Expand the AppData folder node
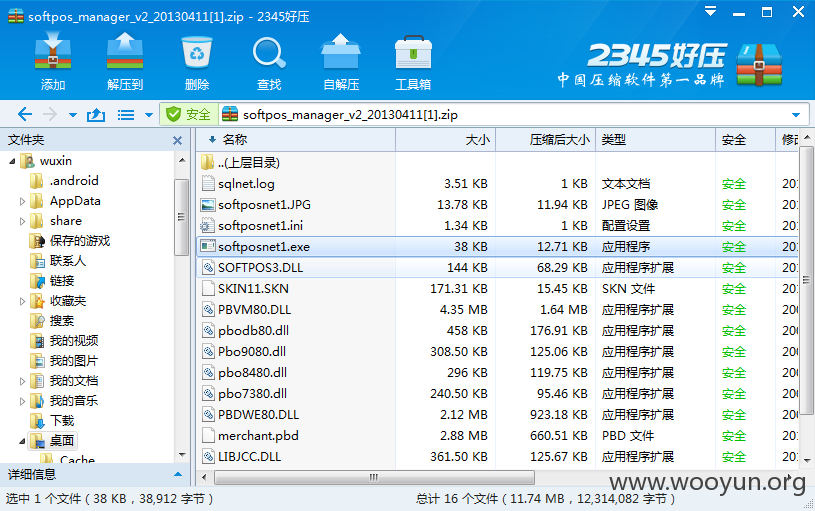Screen dimensions: 815x511 tap(22, 201)
